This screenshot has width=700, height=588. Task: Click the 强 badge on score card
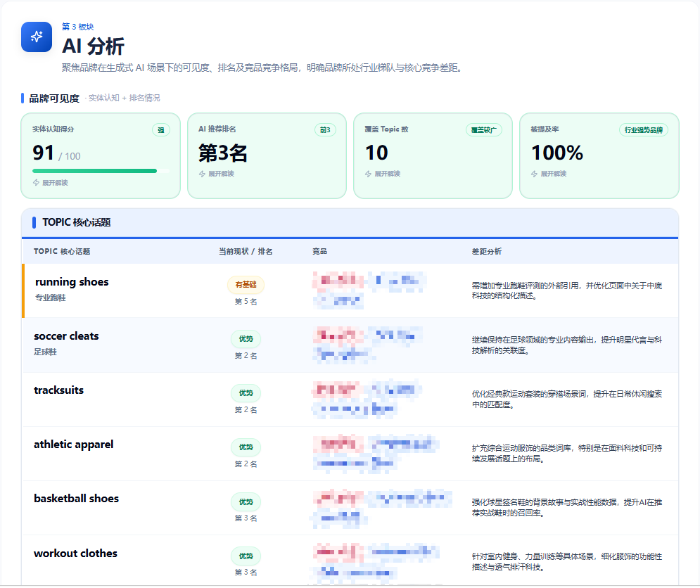160,130
